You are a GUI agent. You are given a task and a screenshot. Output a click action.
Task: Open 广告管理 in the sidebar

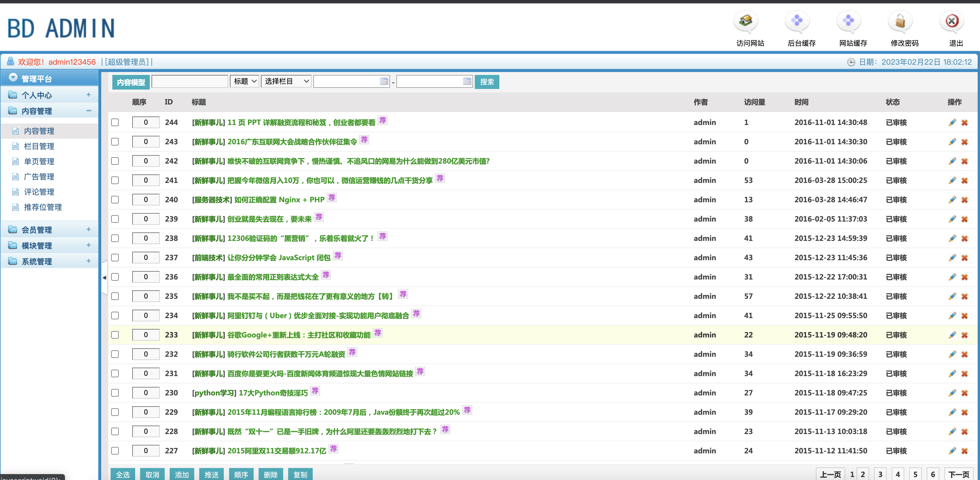click(39, 176)
